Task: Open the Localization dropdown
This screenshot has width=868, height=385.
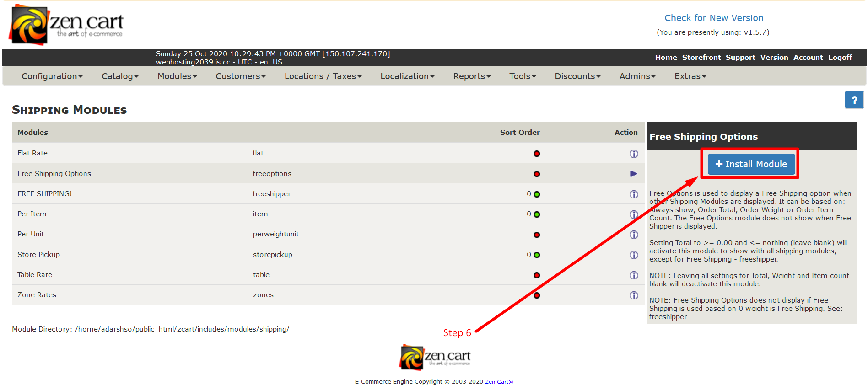Action: pyautogui.click(x=407, y=76)
